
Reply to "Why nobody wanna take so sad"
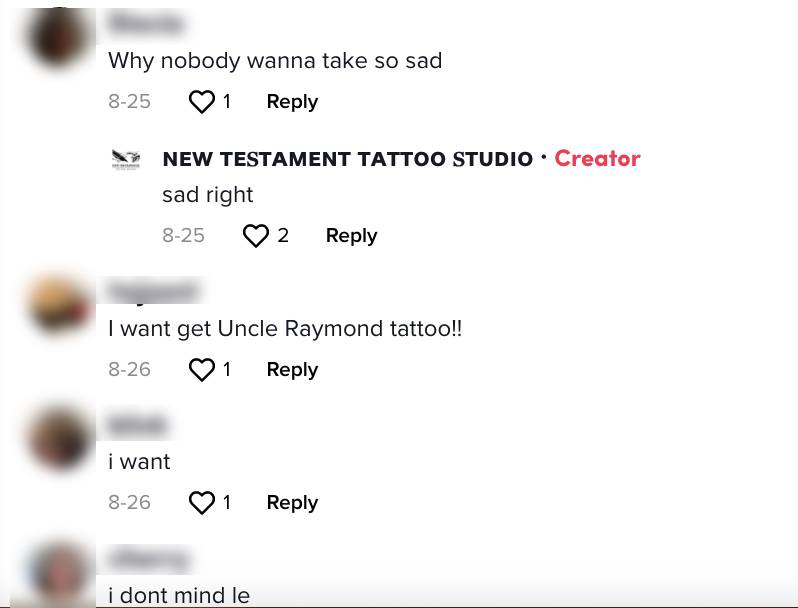pyautogui.click(x=292, y=102)
